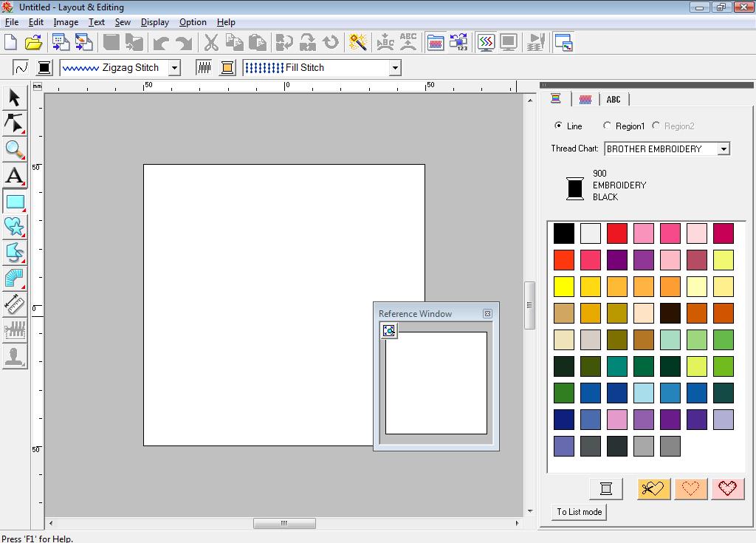Open the Help menu

(226, 22)
